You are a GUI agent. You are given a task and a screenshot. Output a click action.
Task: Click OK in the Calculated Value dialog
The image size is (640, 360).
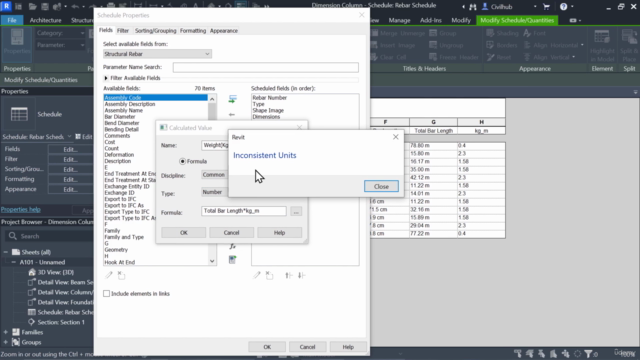(x=184, y=233)
